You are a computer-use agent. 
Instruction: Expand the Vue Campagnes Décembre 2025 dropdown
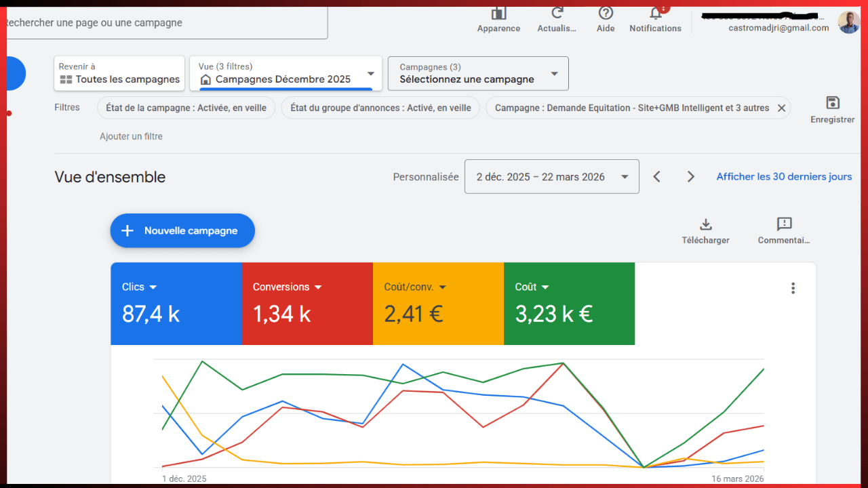click(370, 74)
